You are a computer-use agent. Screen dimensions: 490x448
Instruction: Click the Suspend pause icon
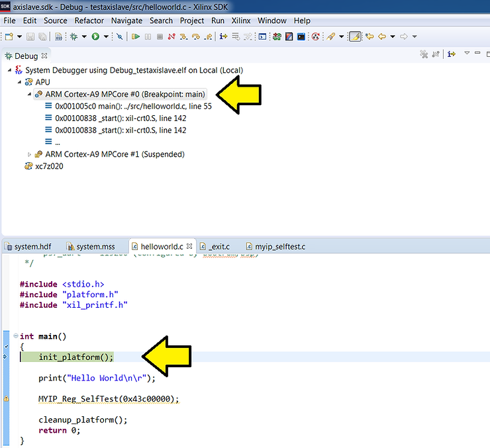pos(148,36)
